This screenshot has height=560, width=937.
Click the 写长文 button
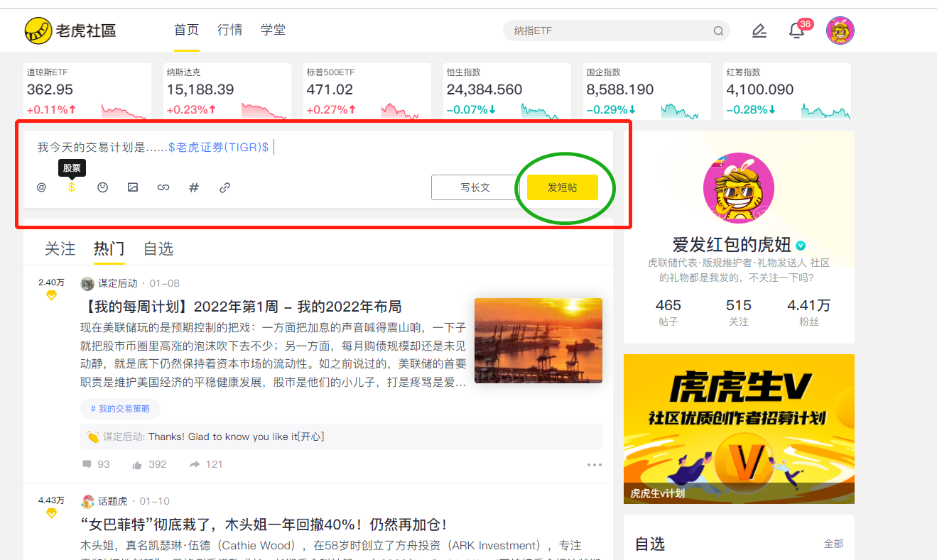(x=475, y=187)
